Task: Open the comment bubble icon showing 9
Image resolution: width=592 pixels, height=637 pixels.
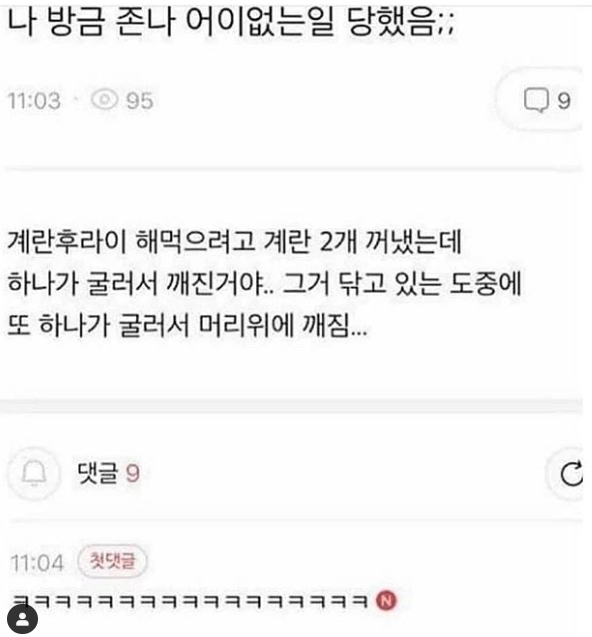Action: (x=535, y=100)
